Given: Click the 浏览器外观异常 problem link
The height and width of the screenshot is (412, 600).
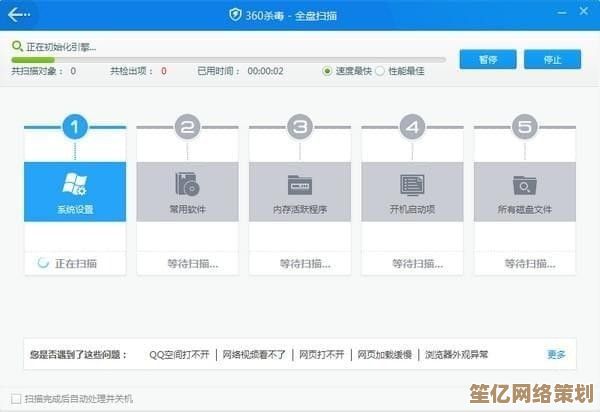Looking at the screenshot, I should [456, 354].
